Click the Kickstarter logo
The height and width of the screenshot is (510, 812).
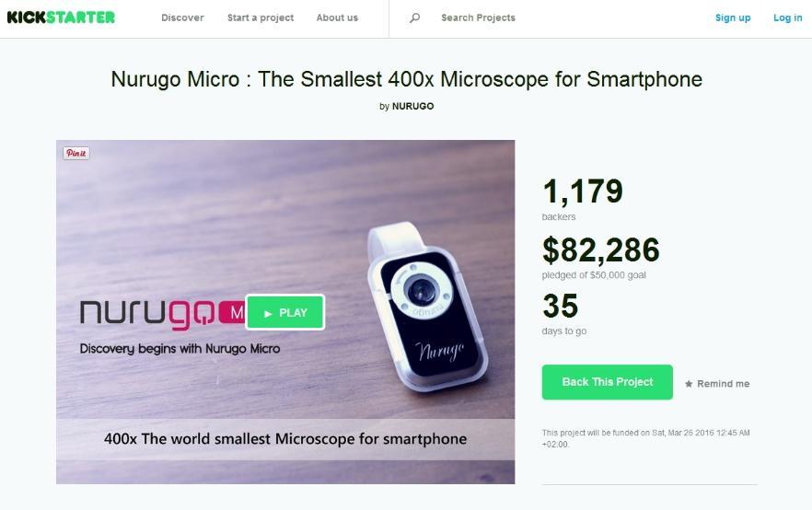click(x=61, y=17)
